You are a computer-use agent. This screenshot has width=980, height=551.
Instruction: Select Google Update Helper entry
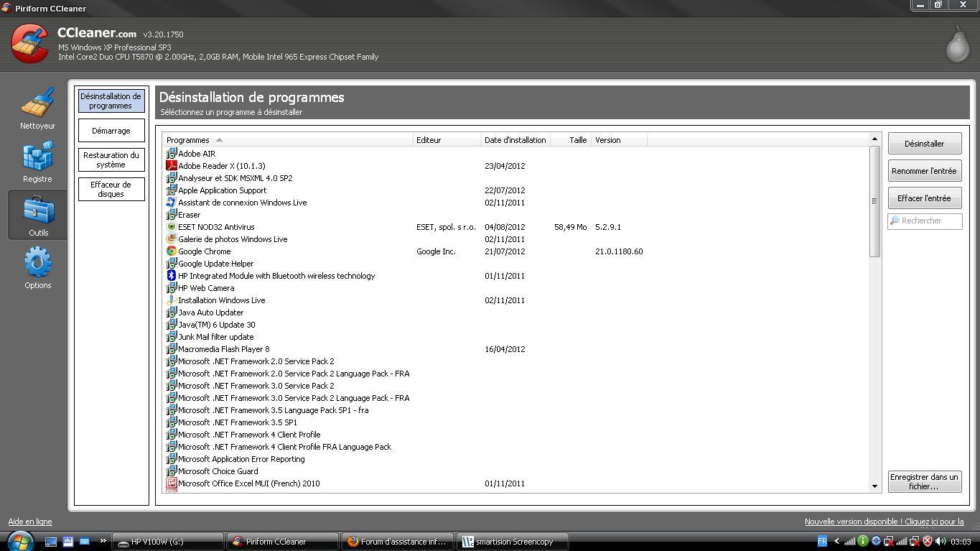point(215,264)
